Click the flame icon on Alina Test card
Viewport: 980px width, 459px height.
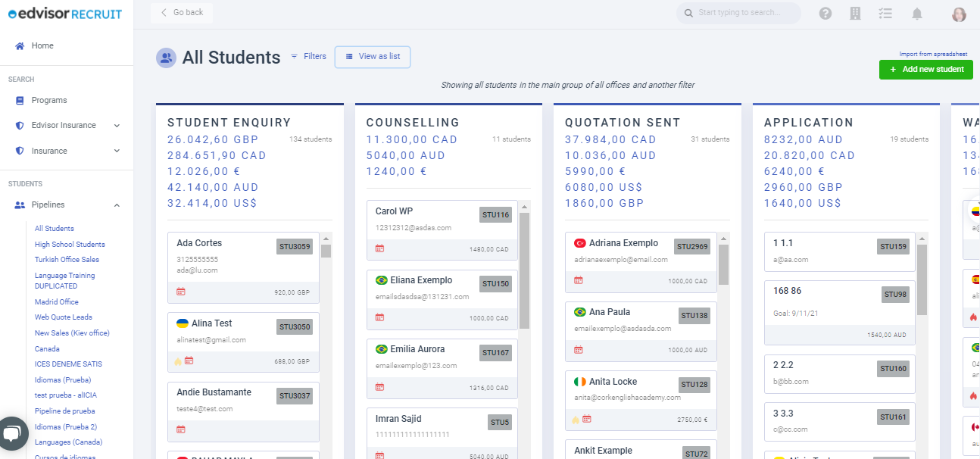(179, 361)
